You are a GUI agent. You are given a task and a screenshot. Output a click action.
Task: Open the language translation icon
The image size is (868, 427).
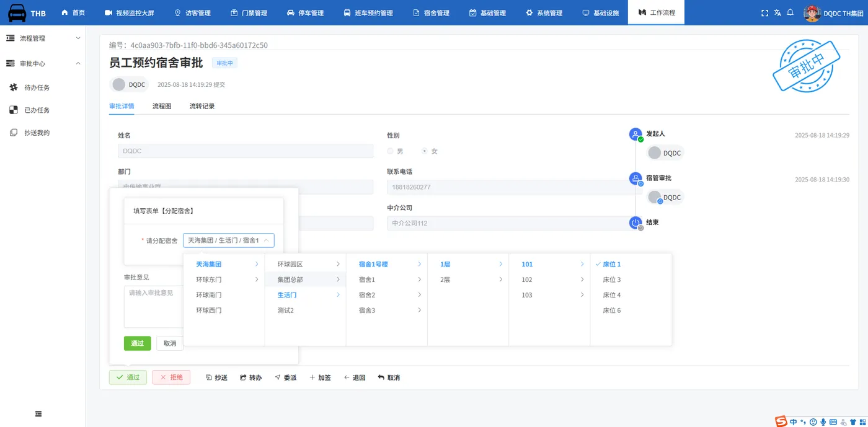coord(777,12)
